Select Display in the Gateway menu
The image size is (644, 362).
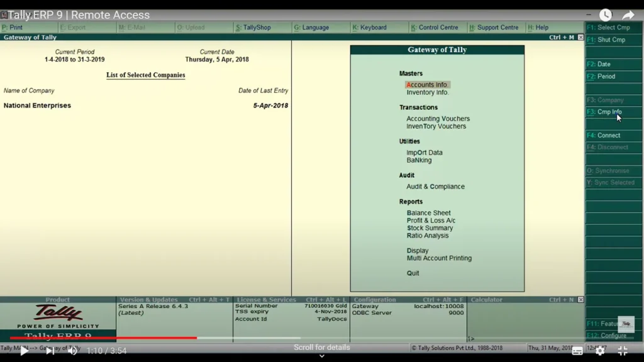pos(418,251)
